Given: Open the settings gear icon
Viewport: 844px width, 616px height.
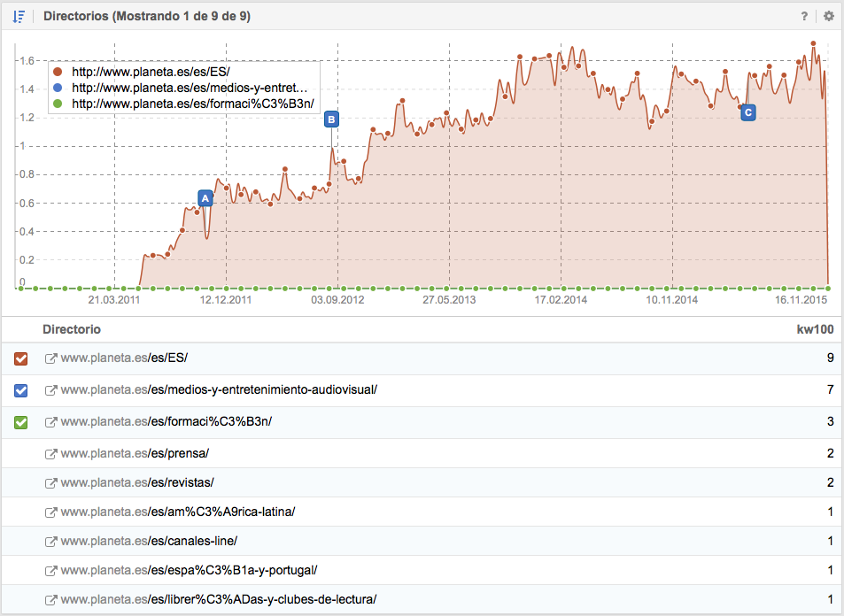Looking at the screenshot, I should click(x=829, y=16).
